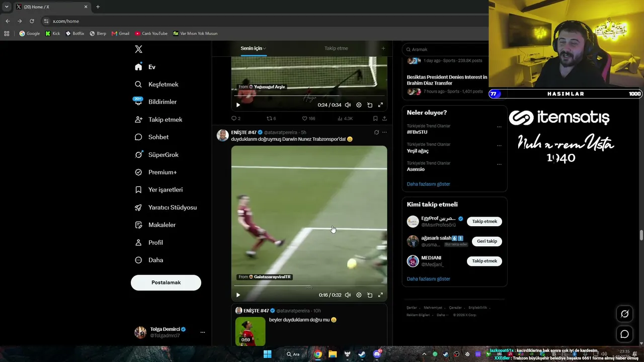Expand the Senin için tab dropdown arrow
This screenshot has width=644, height=362.
click(x=265, y=49)
